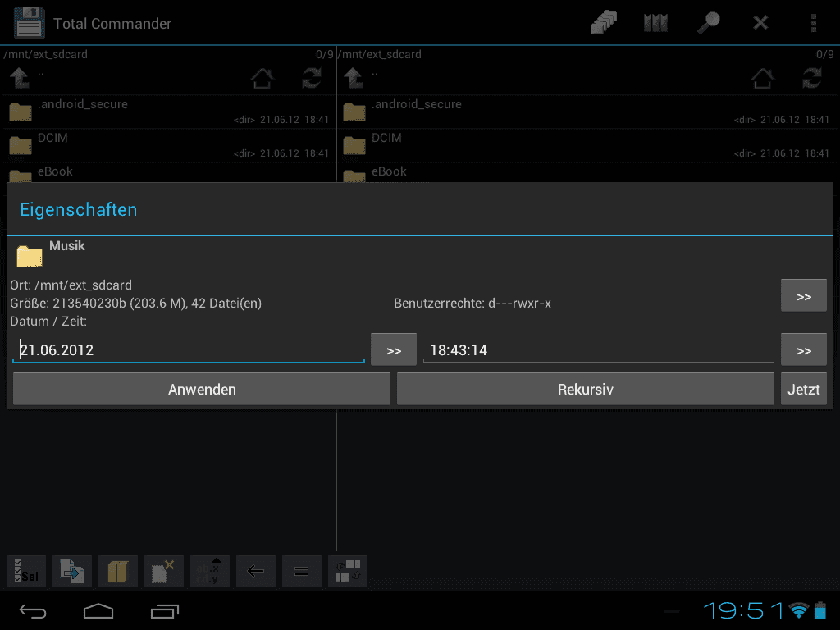
Task: Tap the equals panels icon in bottom toolbar
Action: coord(302,571)
